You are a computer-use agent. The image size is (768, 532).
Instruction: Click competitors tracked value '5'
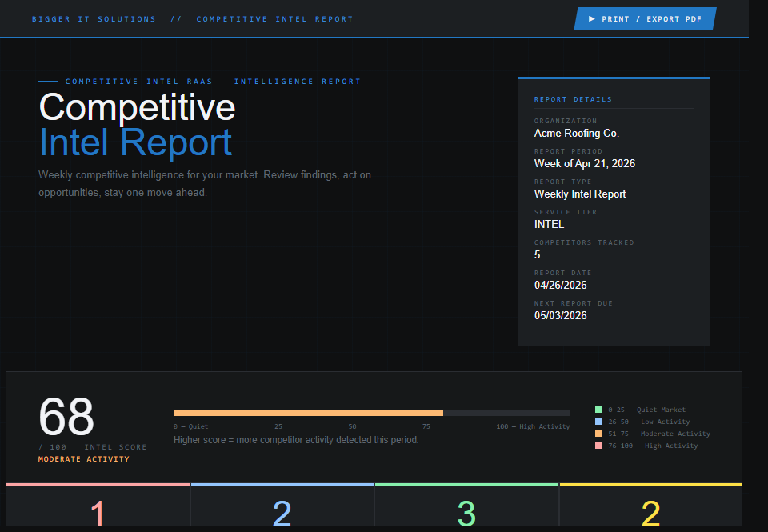tap(538, 254)
